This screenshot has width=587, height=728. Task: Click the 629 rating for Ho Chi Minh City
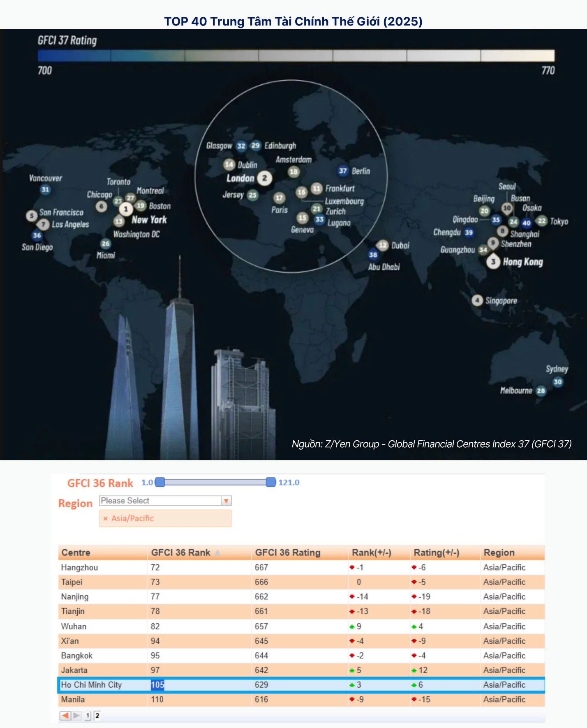tap(261, 685)
